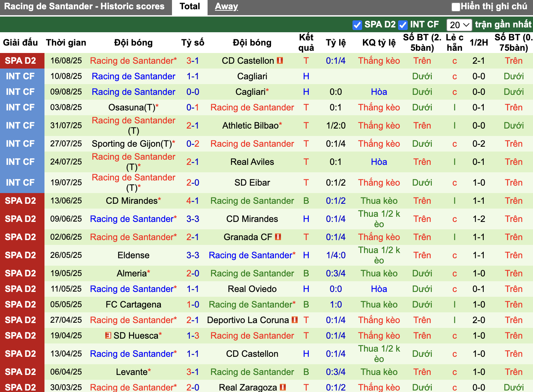This screenshot has height=392, width=533.
Task: Click the 1-3 score versus SD Huesca
Action: click(193, 336)
